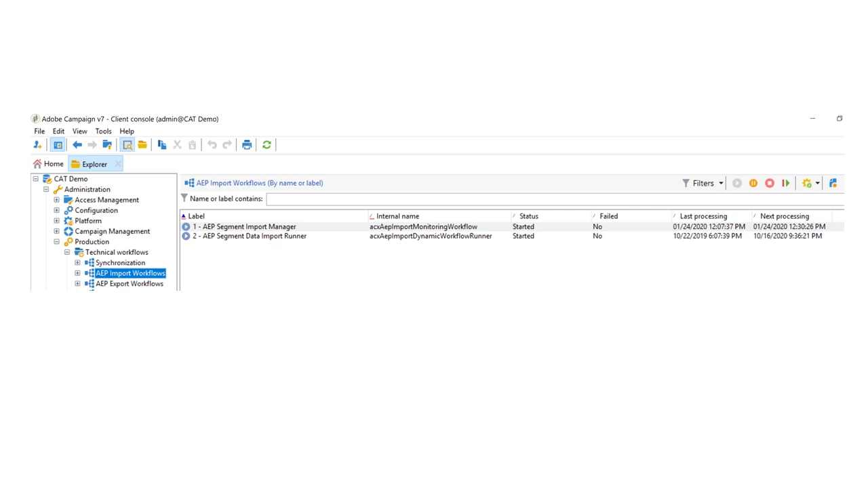Expand the AEP Export Workflows node

77,284
